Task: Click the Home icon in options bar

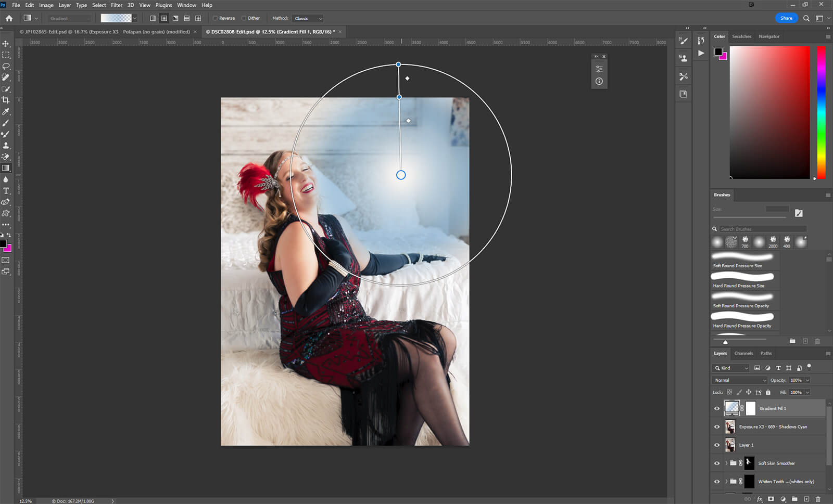Action: pos(9,18)
